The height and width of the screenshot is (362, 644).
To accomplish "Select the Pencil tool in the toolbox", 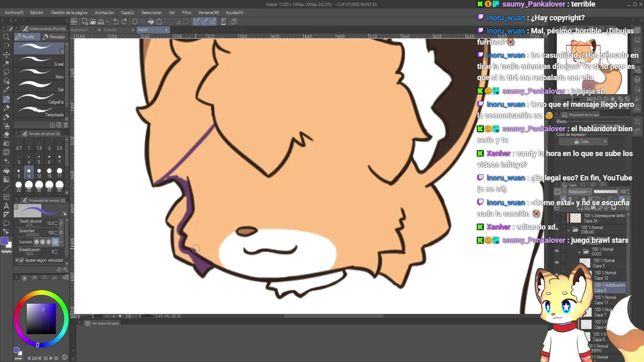I will pyautogui.click(x=7, y=108).
